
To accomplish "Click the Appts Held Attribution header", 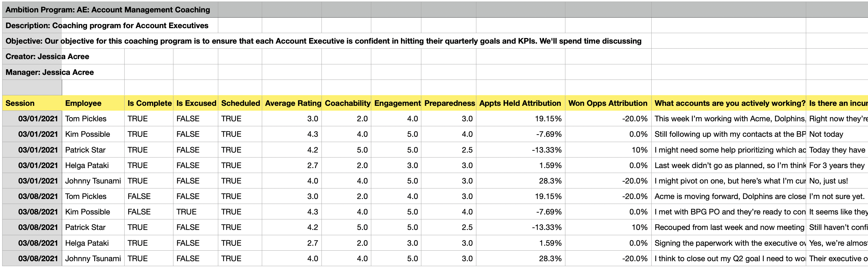I will tap(520, 103).
